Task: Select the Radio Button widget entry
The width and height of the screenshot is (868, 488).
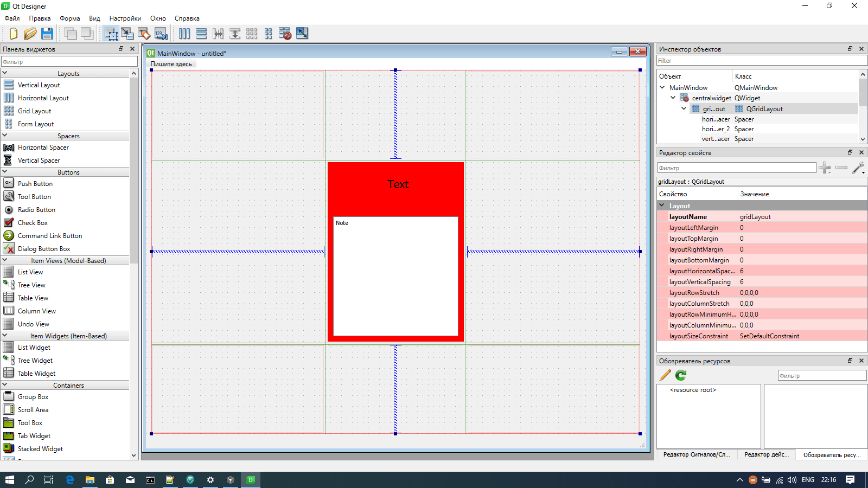Action: click(36, 209)
